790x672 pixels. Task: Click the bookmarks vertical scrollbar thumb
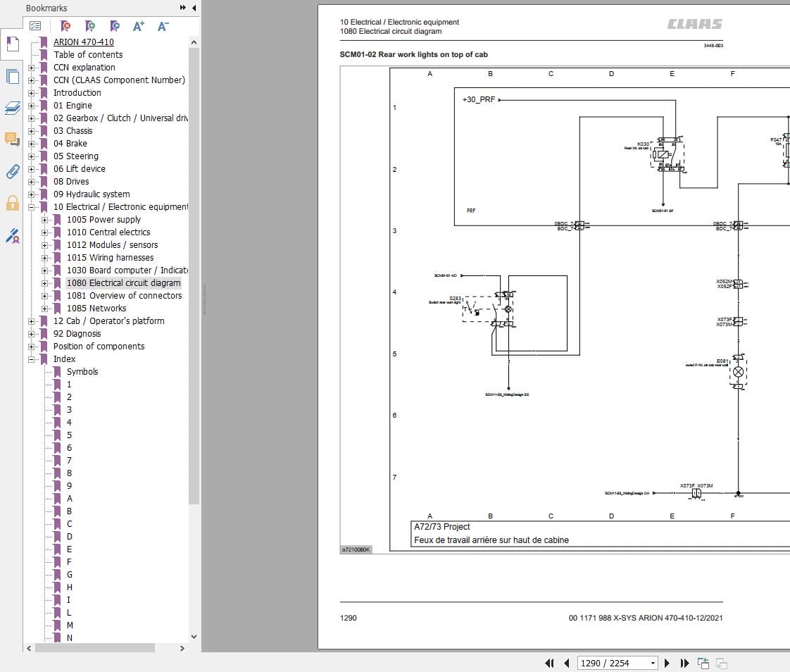pos(194,275)
